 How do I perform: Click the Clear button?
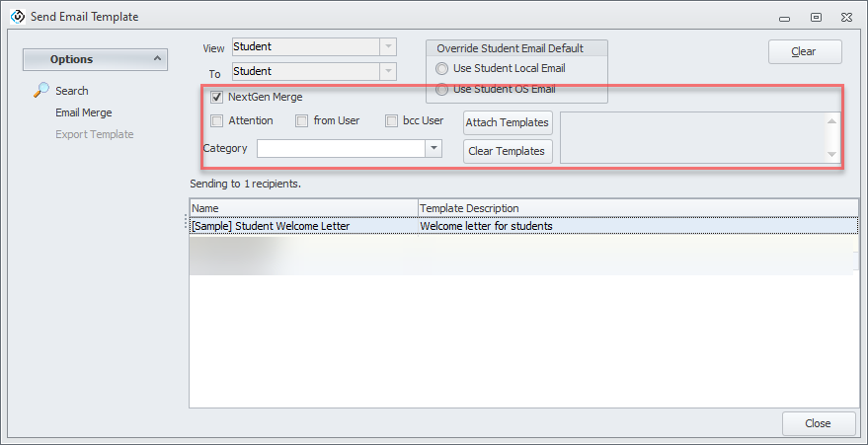pyautogui.click(x=804, y=51)
